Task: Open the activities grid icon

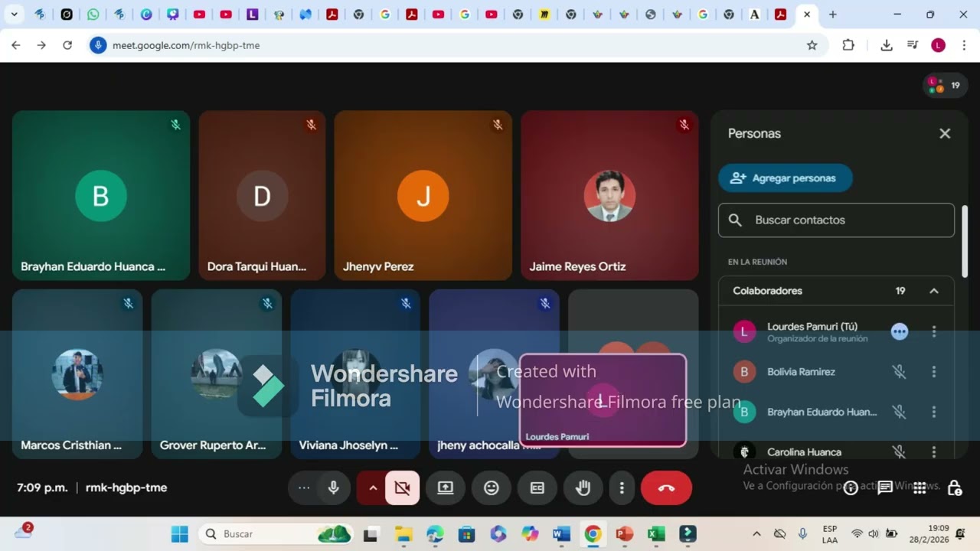Action: (920, 487)
